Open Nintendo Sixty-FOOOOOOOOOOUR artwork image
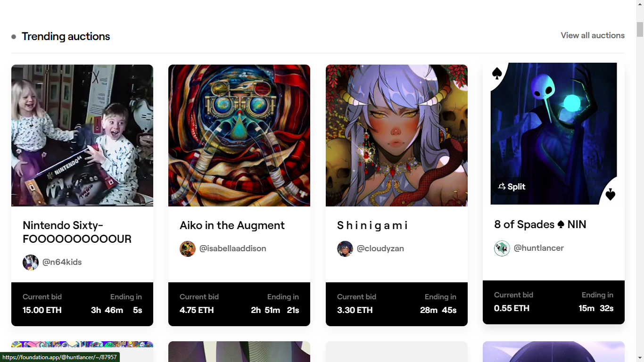This screenshot has height=362, width=644. point(82,135)
